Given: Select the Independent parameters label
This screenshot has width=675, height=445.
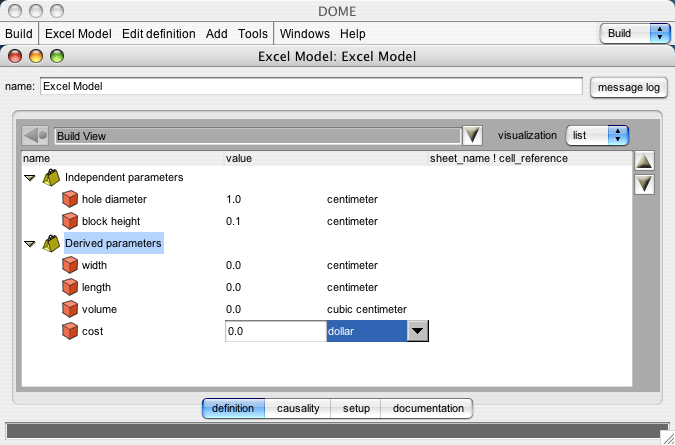Looking at the screenshot, I should point(124,177).
